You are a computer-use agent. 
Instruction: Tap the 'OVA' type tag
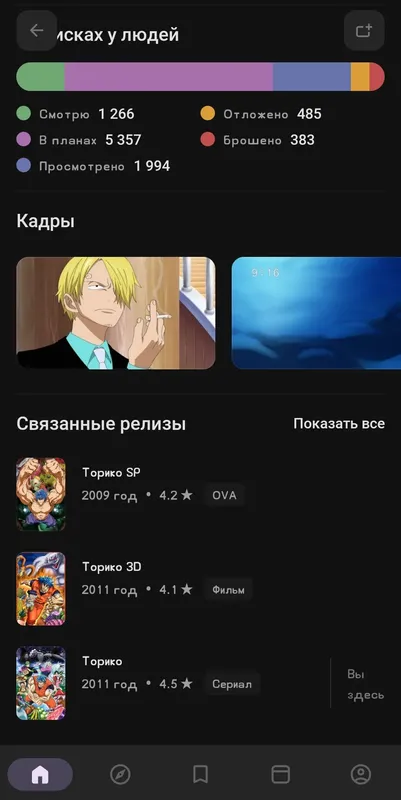coord(224,495)
